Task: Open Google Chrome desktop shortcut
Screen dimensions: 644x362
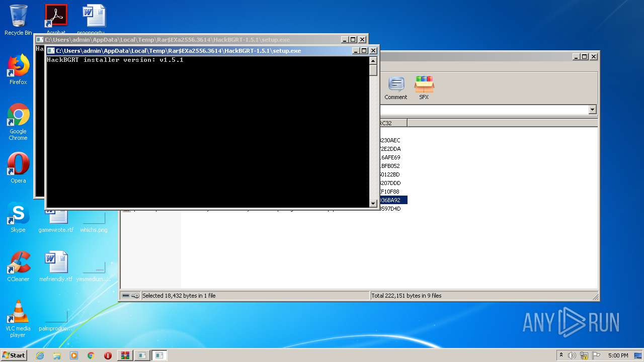Action: 18,122
